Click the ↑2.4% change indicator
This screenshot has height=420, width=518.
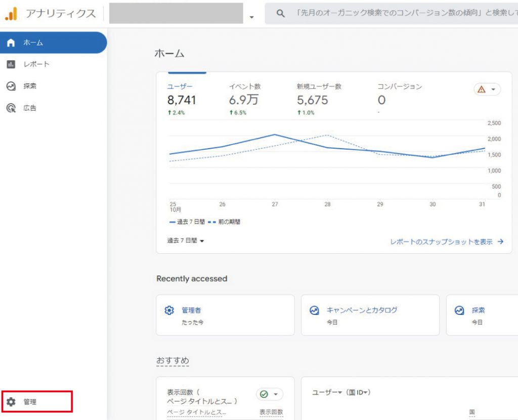pos(176,113)
